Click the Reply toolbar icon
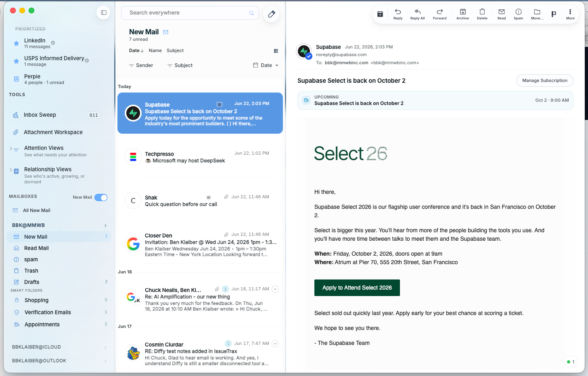This screenshot has width=588, height=376. pos(398,14)
